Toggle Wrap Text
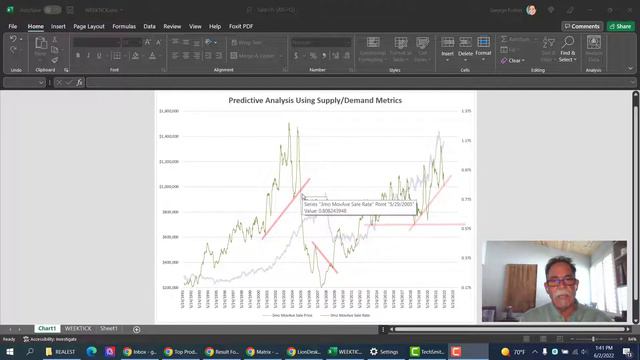Screen dimensions: 640x360 tap(247, 42)
